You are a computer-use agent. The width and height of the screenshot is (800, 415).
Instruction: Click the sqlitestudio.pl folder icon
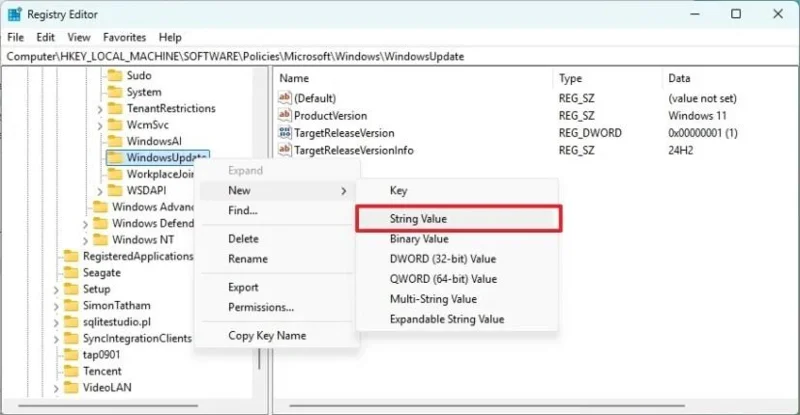click(x=71, y=322)
